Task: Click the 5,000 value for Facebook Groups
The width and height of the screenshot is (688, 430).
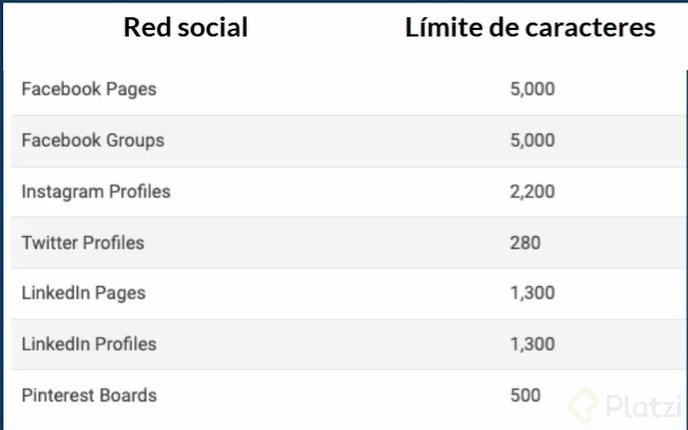Action: (532, 140)
